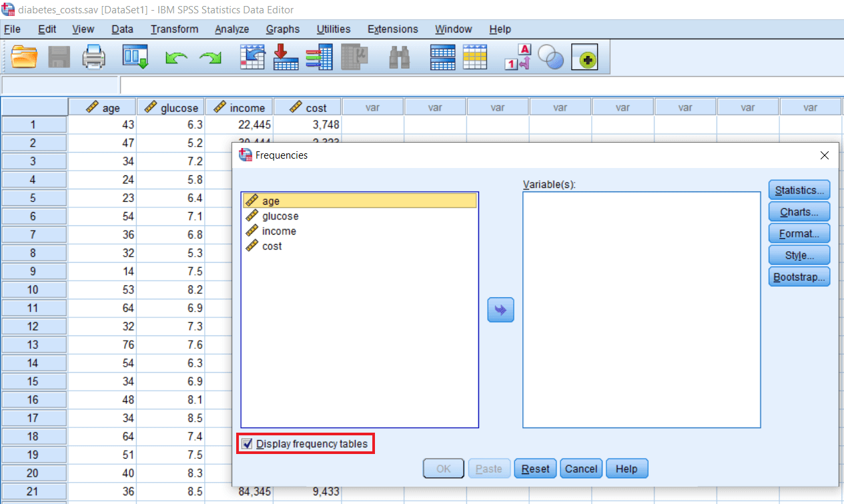Click the Go to Variable icon
The image size is (844, 504).
coord(286,57)
